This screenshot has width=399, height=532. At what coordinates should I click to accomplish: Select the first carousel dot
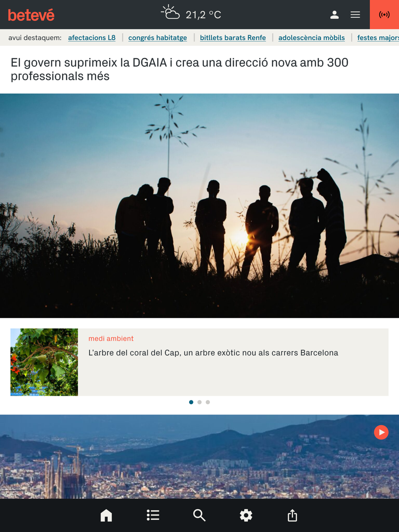(191, 402)
